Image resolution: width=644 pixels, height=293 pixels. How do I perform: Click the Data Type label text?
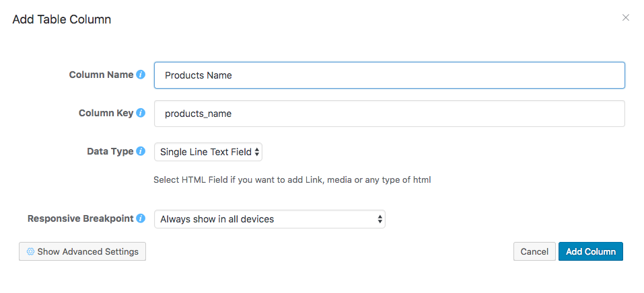click(110, 151)
